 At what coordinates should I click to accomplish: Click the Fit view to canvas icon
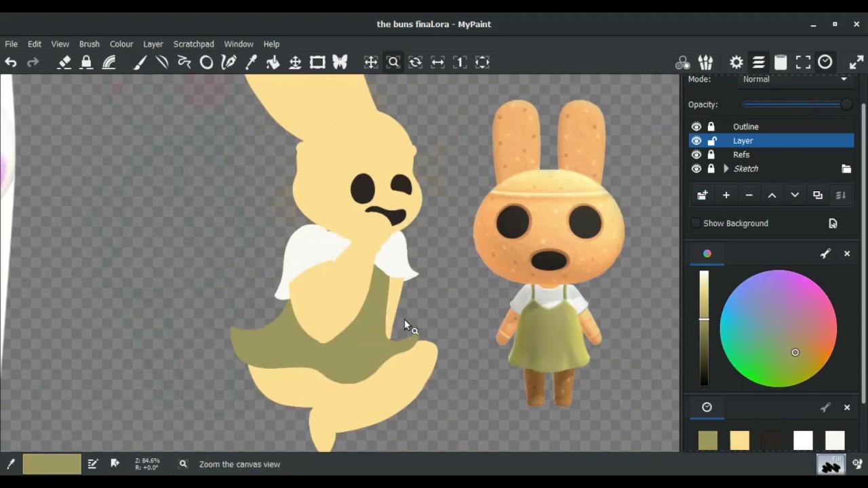coord(482,62)
